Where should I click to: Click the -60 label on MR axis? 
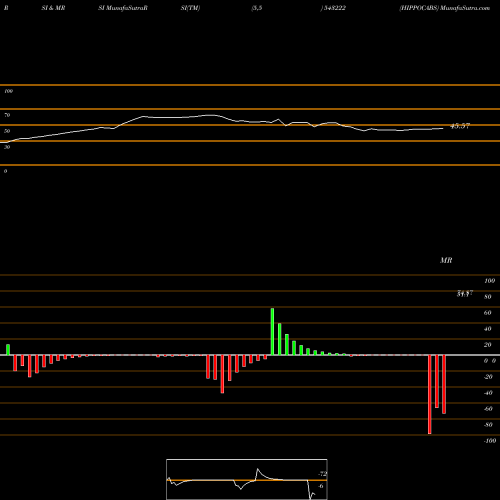click(x=488, y=409)
